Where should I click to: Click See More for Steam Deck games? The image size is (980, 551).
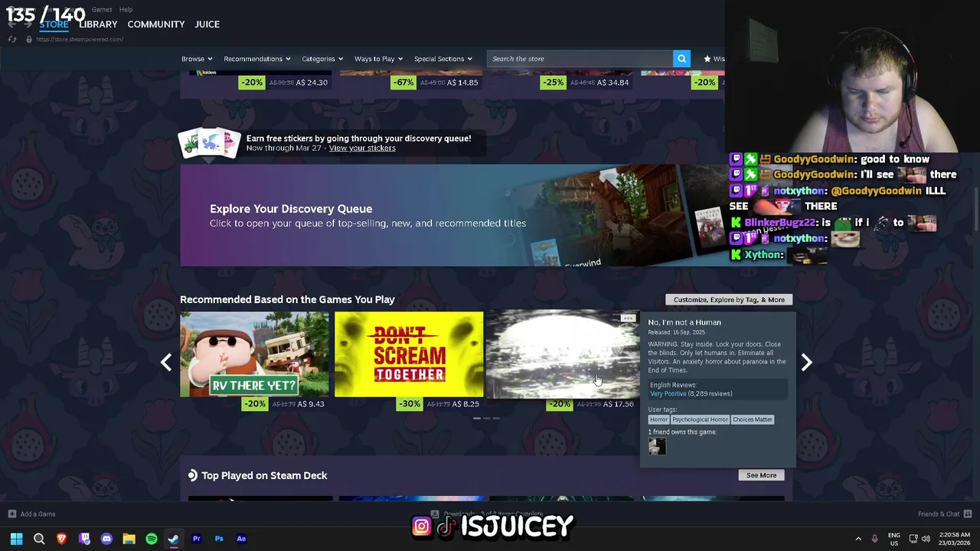761,475
